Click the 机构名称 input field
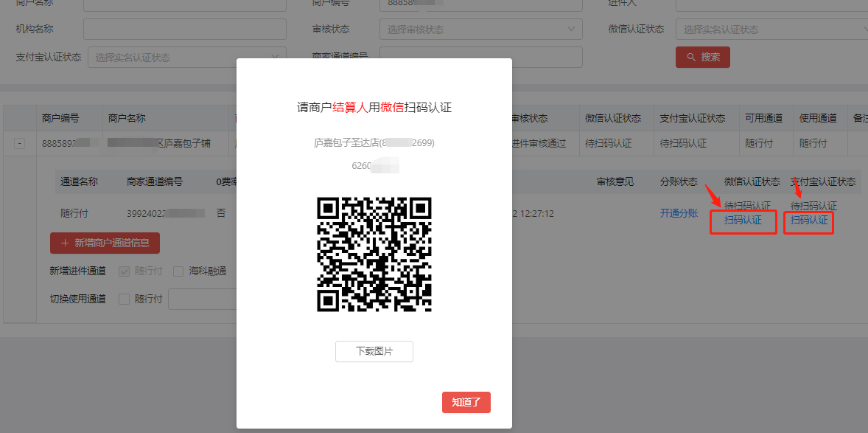This screenshot has width=868, height=433. point(185,30)
